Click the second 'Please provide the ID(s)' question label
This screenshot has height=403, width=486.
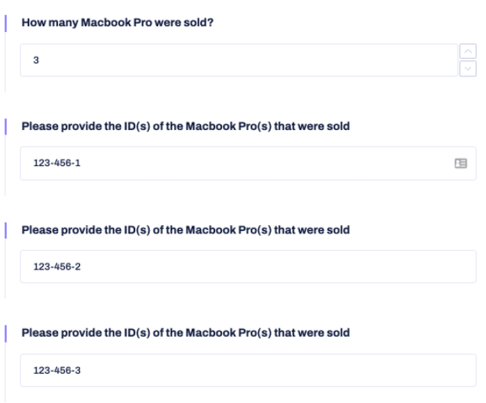click(x=186, y=230)
